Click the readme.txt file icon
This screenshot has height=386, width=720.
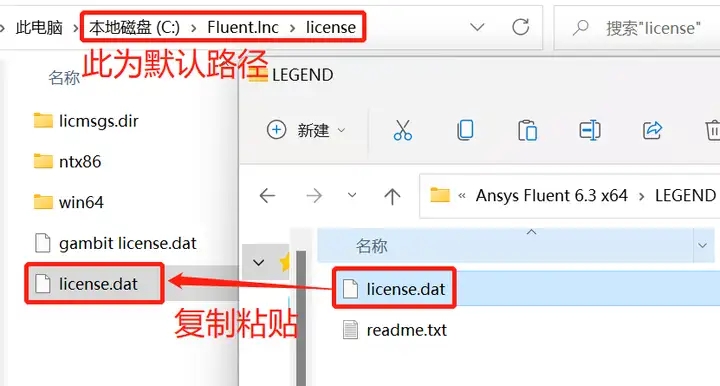[x=350, y=330]
